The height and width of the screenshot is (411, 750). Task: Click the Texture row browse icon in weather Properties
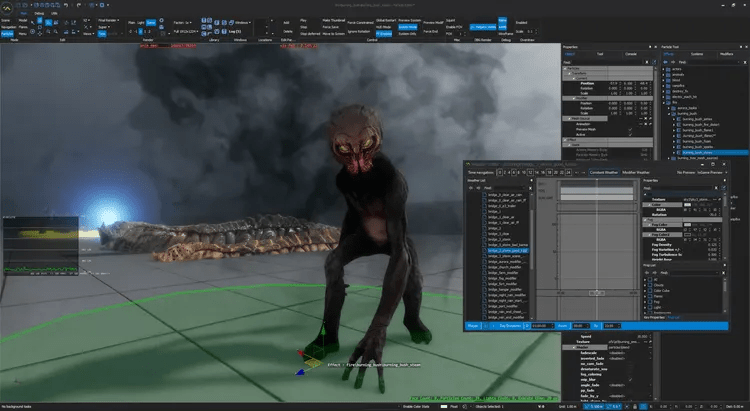click(715, 200)
